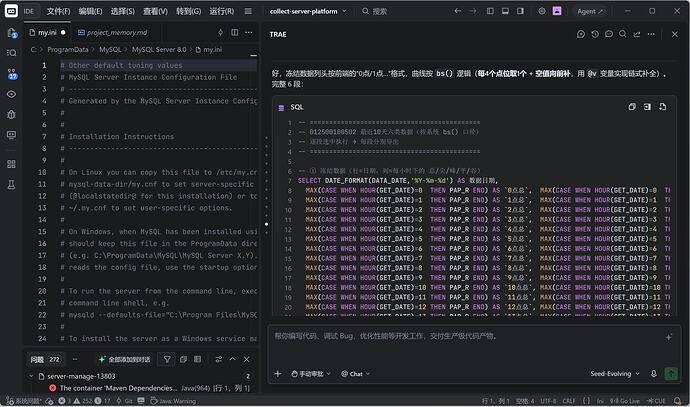The height and width of the screenshot is (407, 690).
Task: Open the 文件(F) menu
Action: [x=59, y=11]
